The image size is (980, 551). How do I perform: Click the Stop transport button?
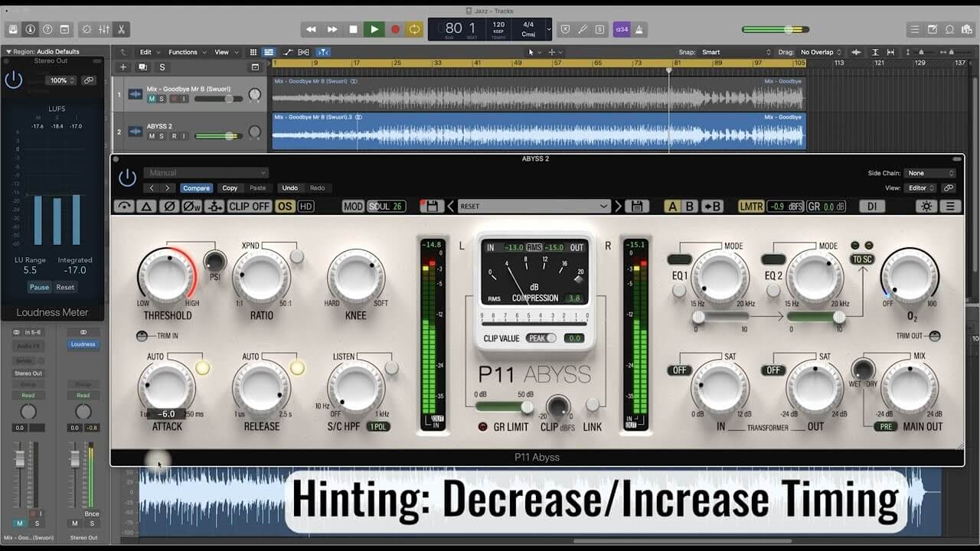pos(353,29)
